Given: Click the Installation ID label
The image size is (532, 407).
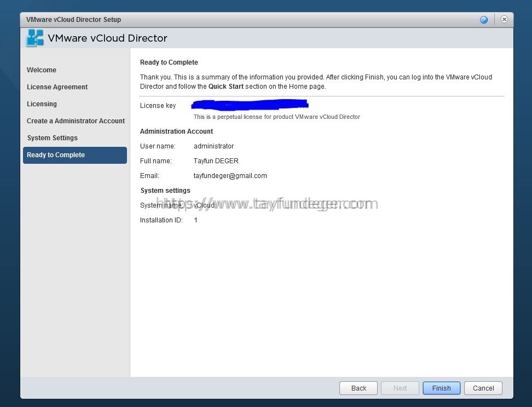Looking at the screenshot, I should point(161,220).
